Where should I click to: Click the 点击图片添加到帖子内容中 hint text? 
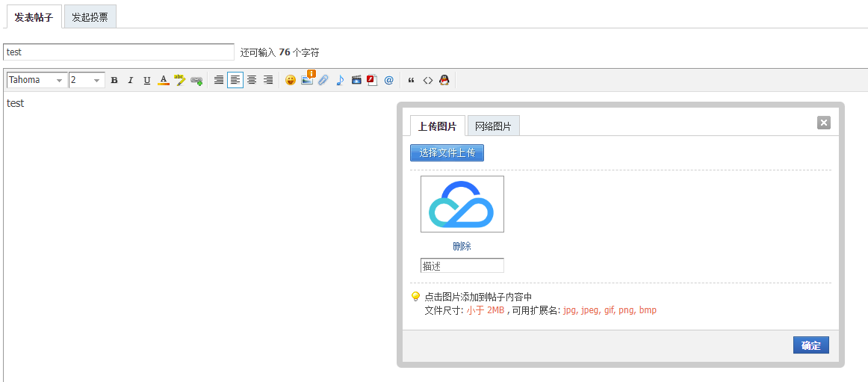click(478, 297)
